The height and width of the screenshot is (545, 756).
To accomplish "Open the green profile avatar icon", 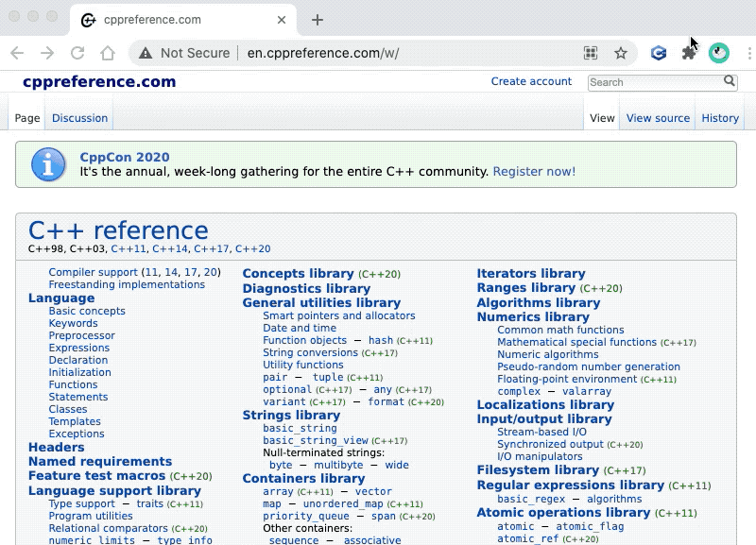I will pos(719,53).
